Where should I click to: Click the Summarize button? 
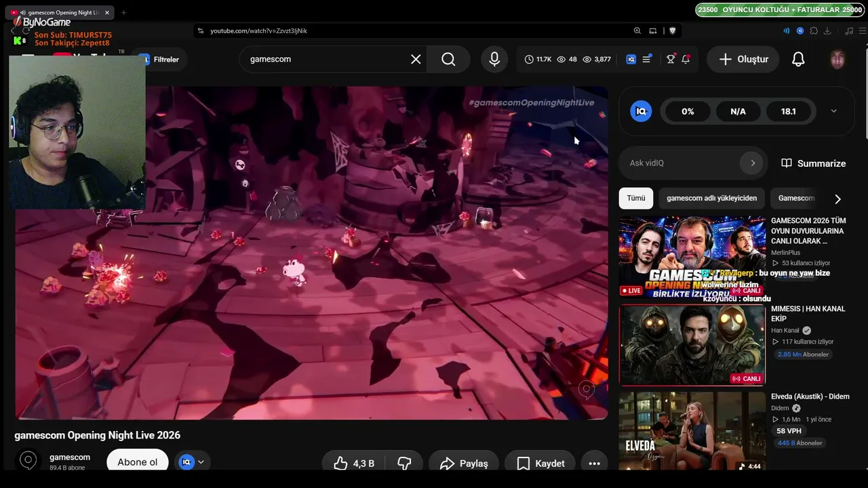(x=814, y=163)
